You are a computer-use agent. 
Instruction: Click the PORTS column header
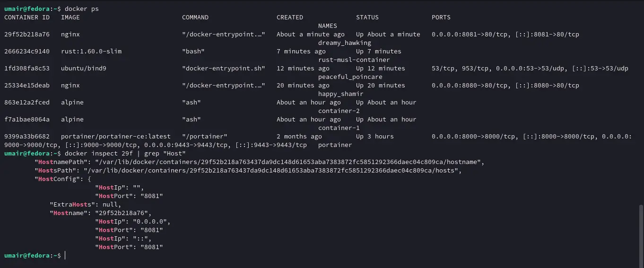click(x=441, y=17)
